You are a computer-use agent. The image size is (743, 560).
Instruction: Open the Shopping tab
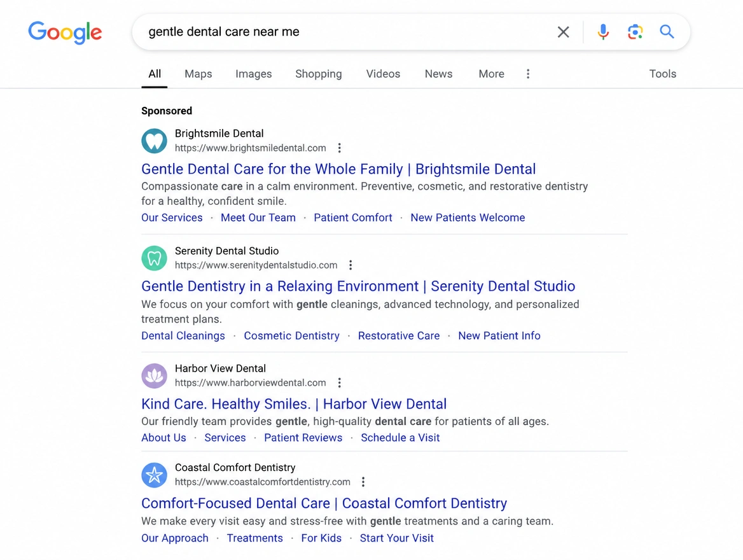point(319,74)
